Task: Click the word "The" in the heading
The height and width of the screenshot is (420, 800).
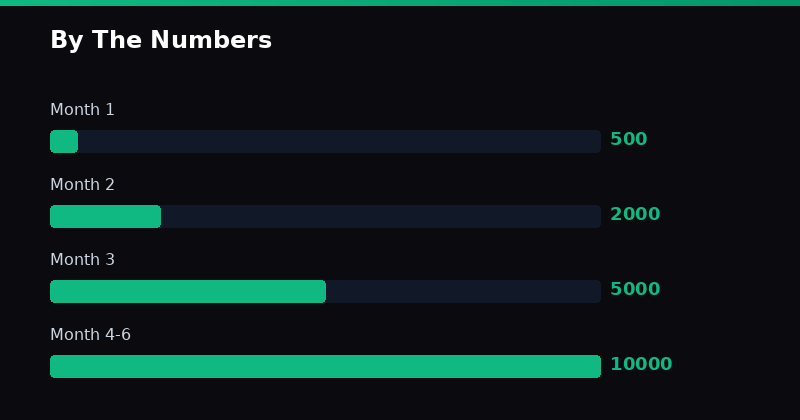Action: (x=111, y=41)
